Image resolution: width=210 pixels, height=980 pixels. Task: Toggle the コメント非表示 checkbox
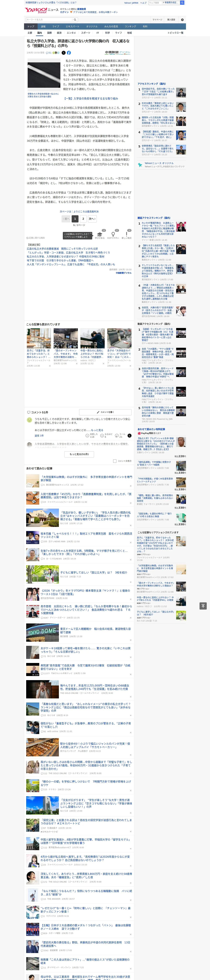115,461
